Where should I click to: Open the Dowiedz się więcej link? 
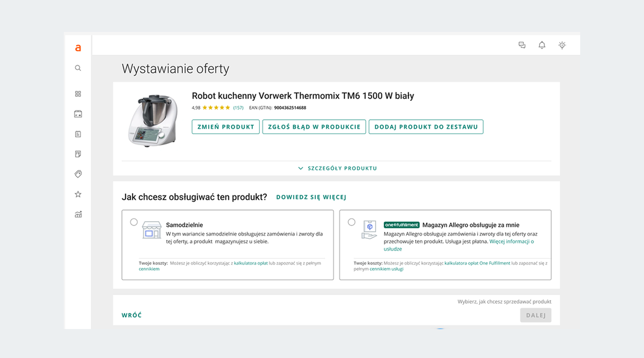311,198
